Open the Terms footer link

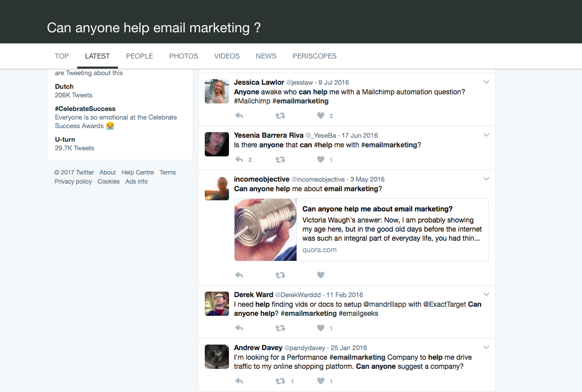[168, 173]
